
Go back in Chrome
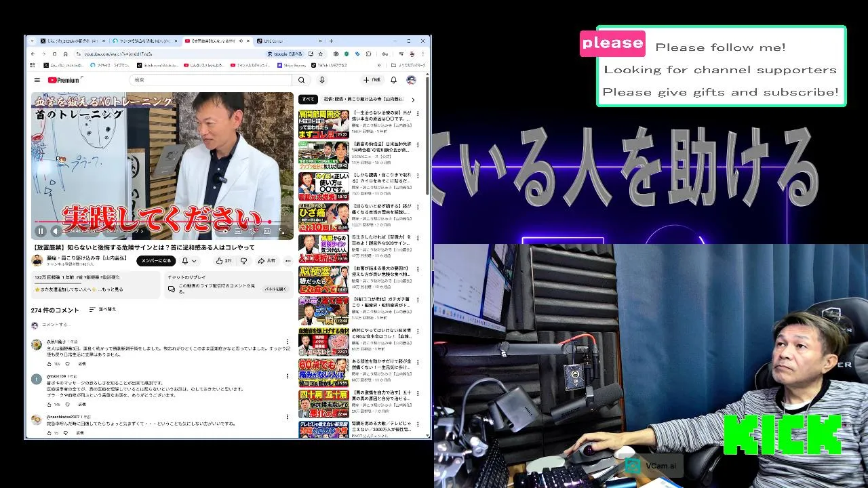pyautogui.click(x=33, y=54)
